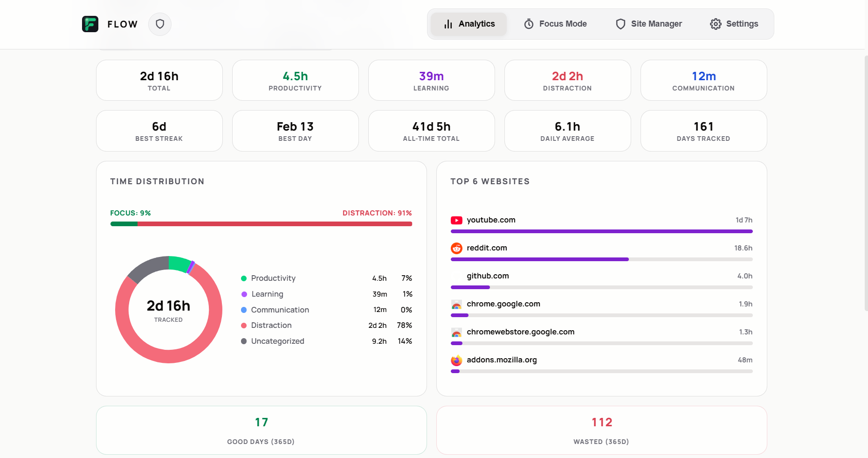Click the 6.1h Daily Average card

pyautogui.click(x=568, y=131)
